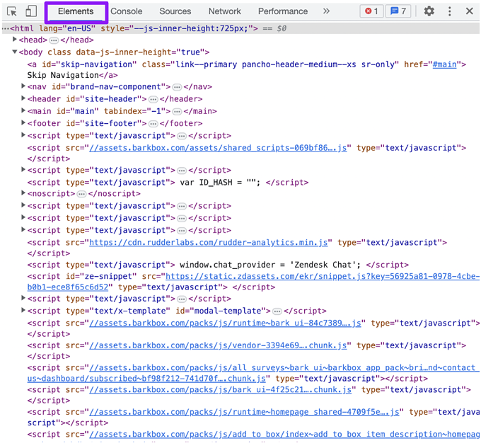481x448 pixels.
Task: Collapse the body element node
Action: (x=15, y=52)
